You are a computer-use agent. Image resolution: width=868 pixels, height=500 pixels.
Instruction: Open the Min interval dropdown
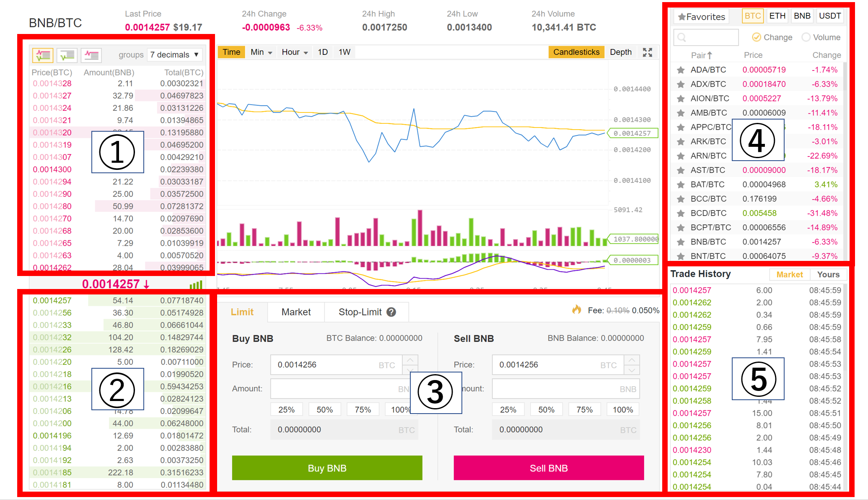pos(262,52)
